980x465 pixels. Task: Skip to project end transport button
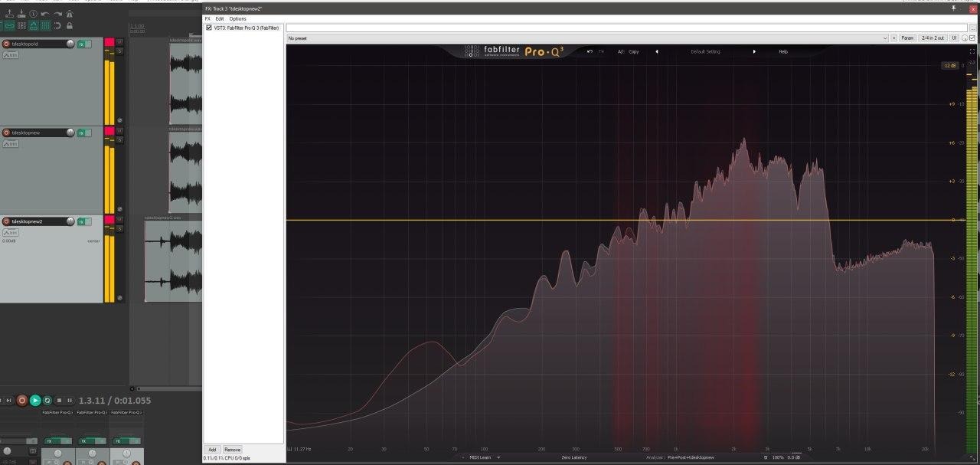coord(8,401)
